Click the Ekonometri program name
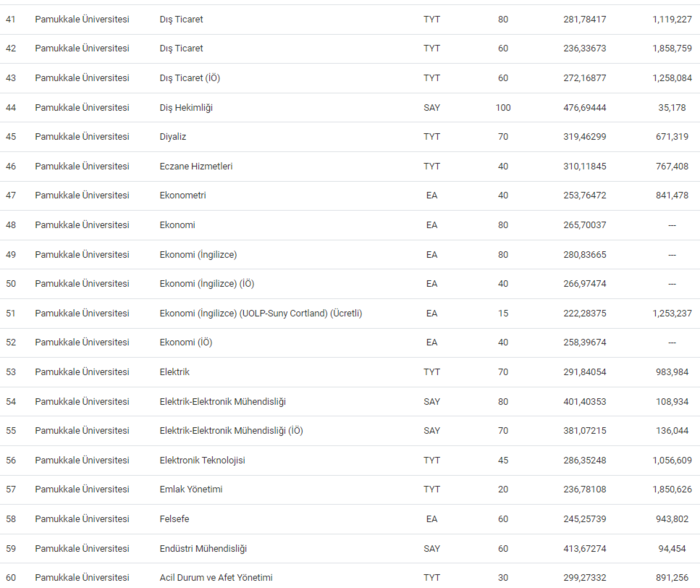700x588 pixels. click(x=183, y=196)
